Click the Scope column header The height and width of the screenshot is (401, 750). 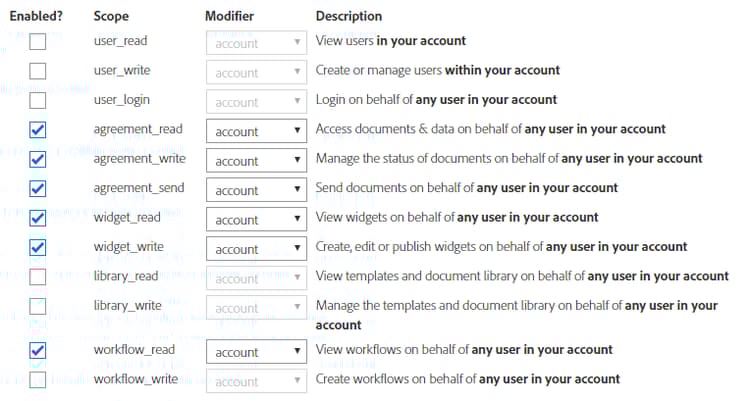pyautogui.click(x=110, y=16)
